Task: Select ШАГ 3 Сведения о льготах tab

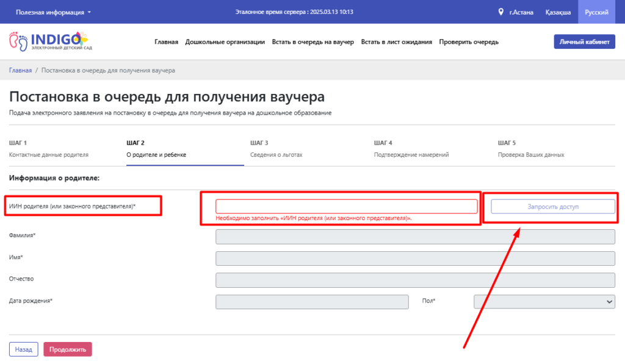Action: [x=276, y=149]
